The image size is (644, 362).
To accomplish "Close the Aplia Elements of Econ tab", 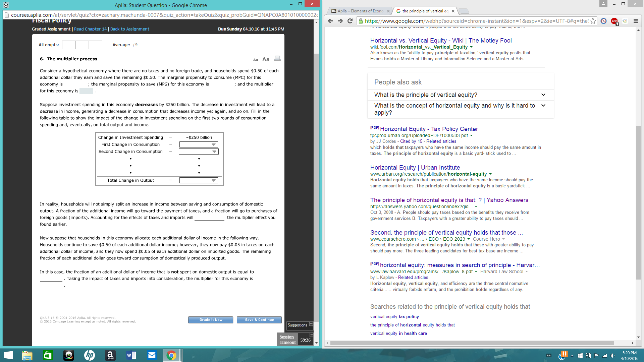I will (x=388, y=11).
